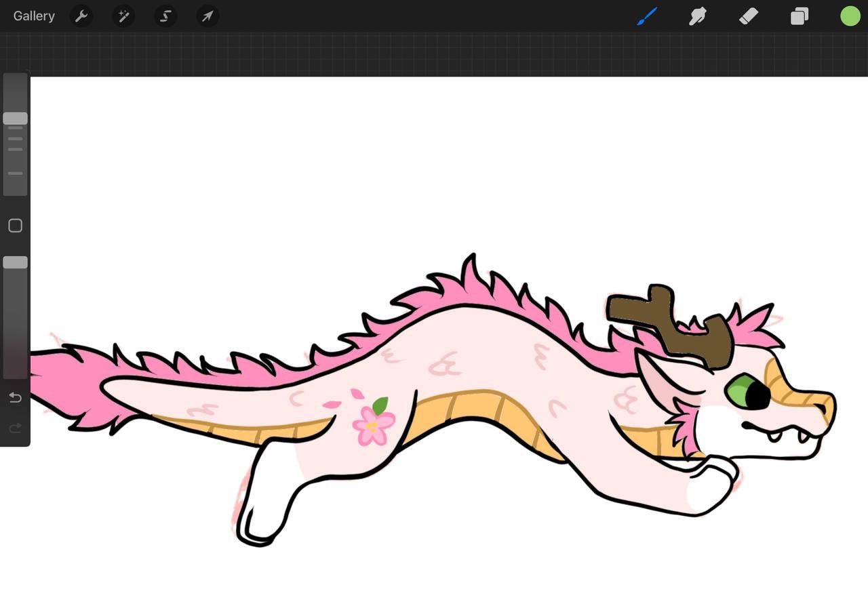Select the Brush tool
This screenshot has width=868, height=606.
pos(647,16)
